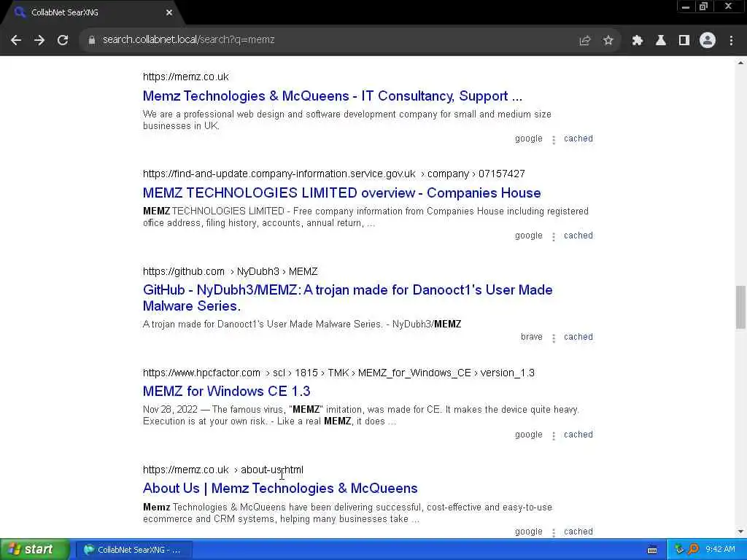
Task: Toggle the browser side panel
Action: coord(684,41)
